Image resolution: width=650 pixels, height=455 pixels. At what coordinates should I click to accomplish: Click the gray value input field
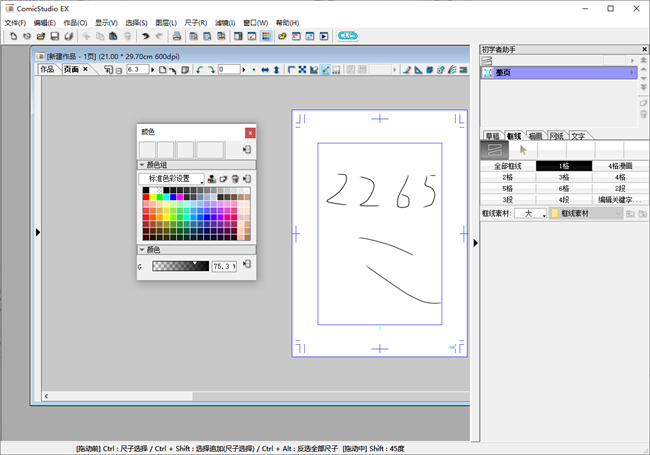tap(224, 267)
